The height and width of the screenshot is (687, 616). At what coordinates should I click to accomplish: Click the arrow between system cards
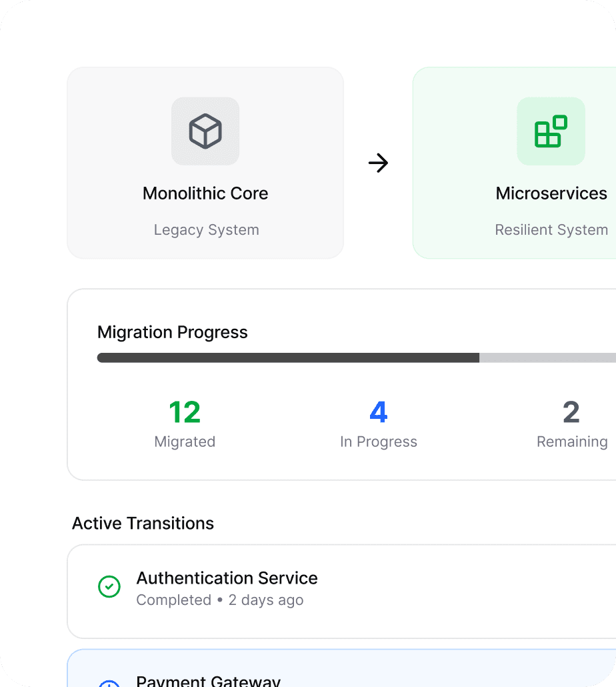click(378, 163)
